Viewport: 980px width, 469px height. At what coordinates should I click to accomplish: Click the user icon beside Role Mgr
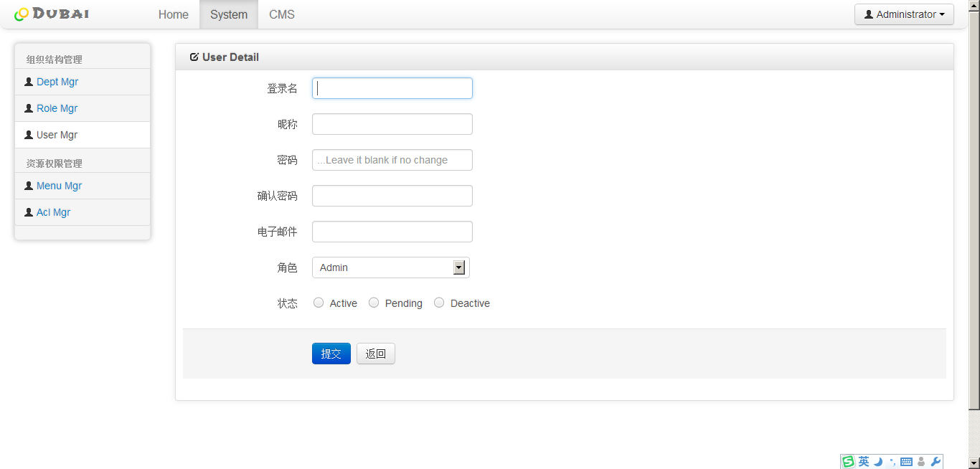[29, 108]
